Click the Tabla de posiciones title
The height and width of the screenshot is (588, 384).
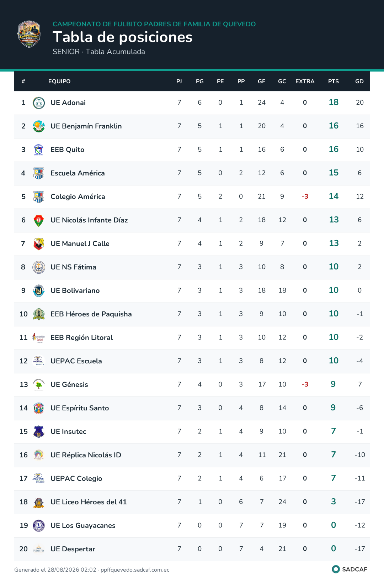point(123,37)
